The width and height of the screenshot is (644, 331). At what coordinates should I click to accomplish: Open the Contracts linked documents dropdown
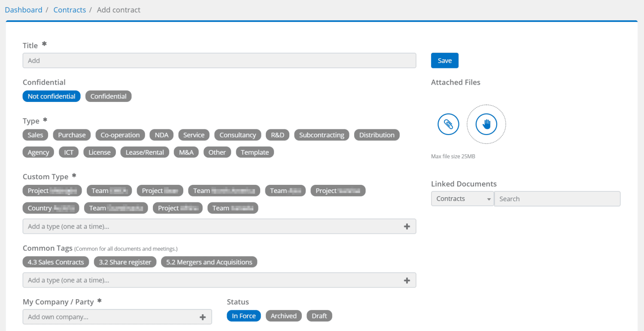[x=462, y=199]
